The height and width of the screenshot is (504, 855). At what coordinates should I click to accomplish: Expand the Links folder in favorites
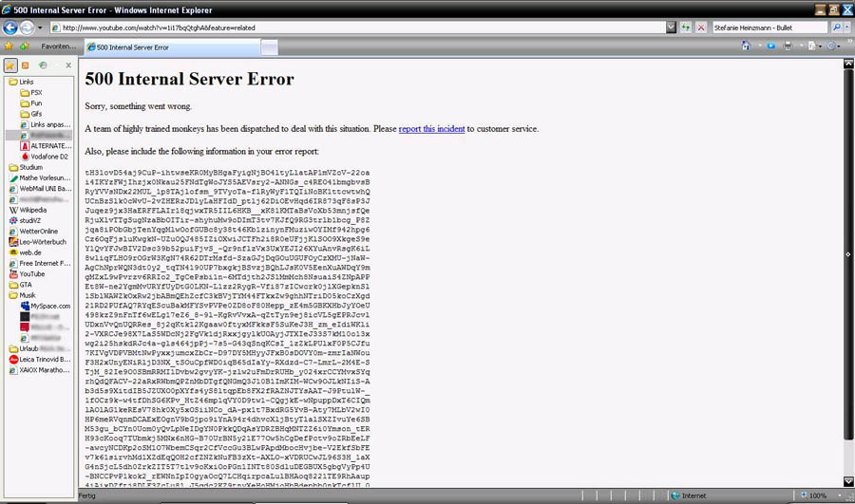[22, 82]
